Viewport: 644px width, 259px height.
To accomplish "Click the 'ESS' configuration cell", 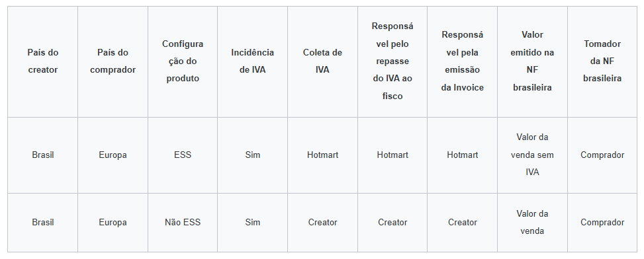I will coord(183,155).
